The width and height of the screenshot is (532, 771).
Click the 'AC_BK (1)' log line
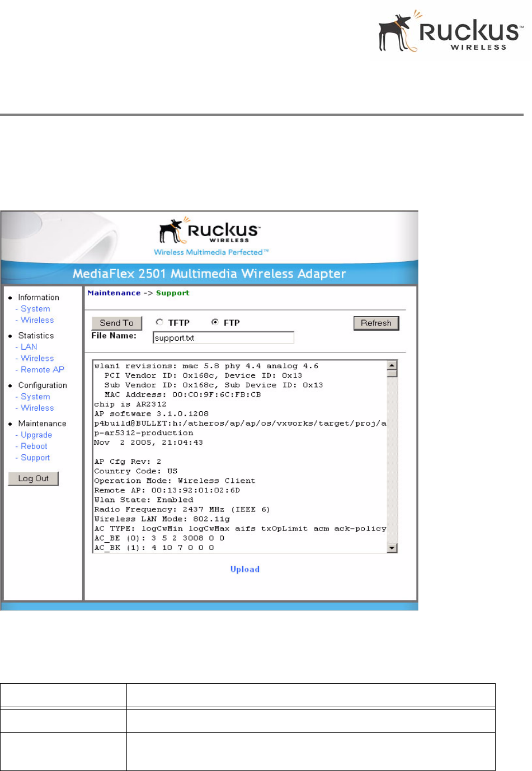click(154, 547)
